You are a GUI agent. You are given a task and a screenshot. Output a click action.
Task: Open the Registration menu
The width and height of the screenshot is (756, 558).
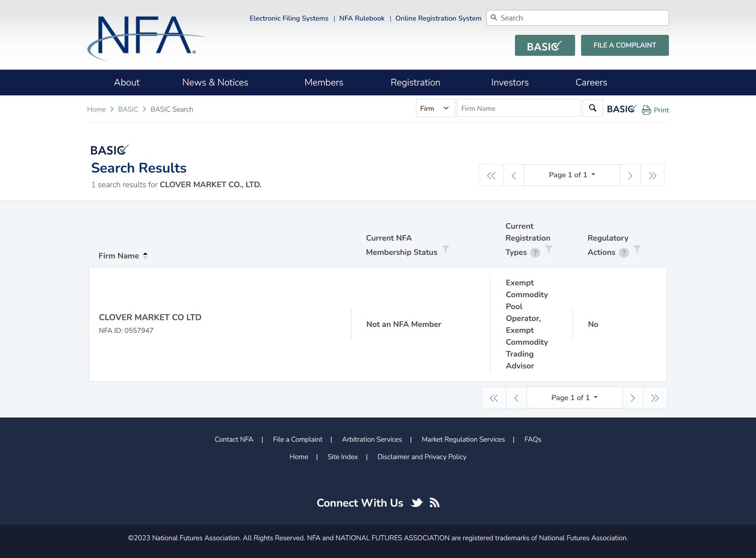point(415,82)
